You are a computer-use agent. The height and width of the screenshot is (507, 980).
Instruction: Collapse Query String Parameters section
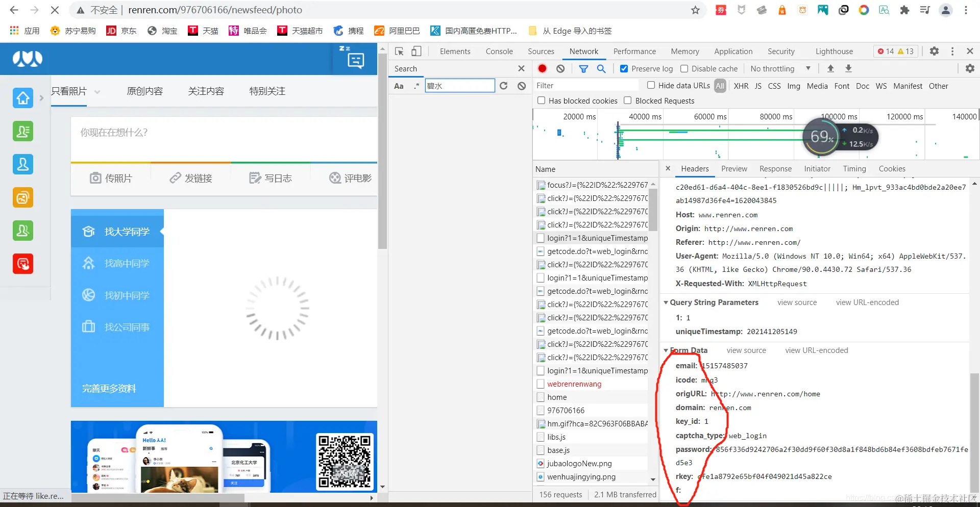click(666, 302)
